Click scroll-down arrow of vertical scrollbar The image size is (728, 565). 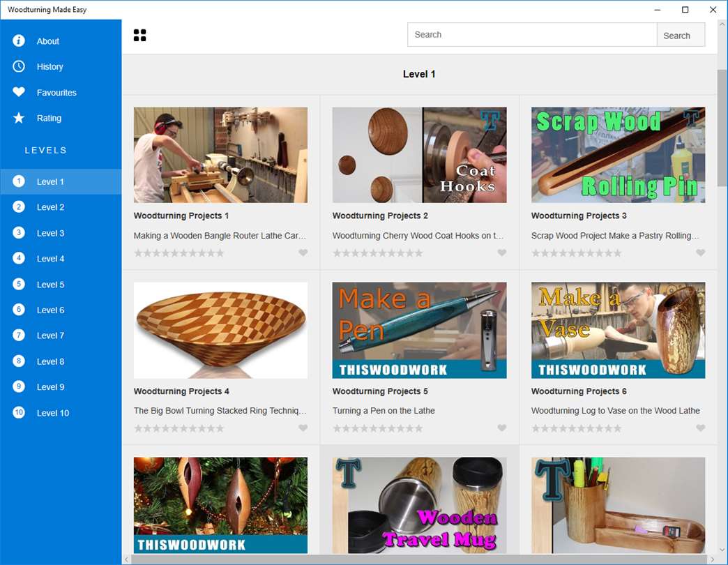click(722, 550)
